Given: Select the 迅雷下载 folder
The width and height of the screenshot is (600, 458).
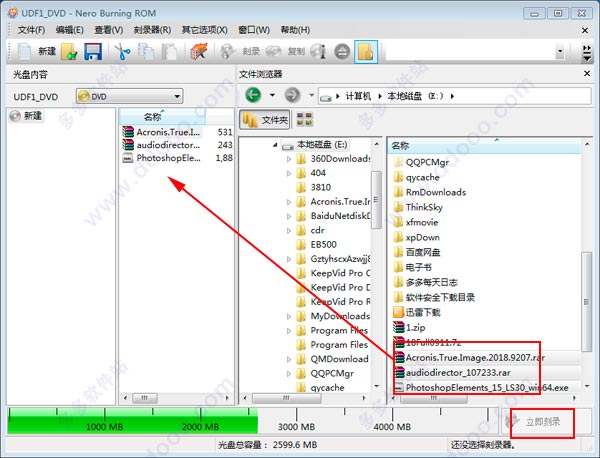Looking at the screenshot, I should [x=417, y=312].
